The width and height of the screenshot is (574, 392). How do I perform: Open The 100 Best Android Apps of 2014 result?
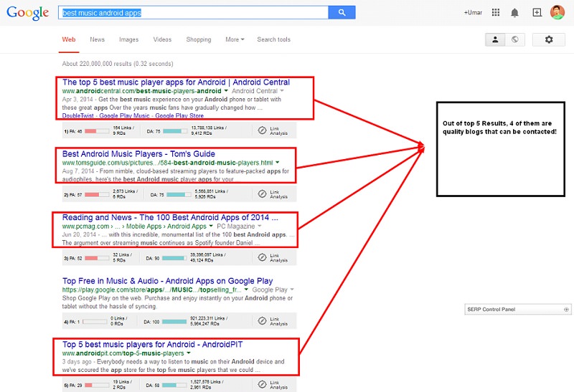coord(170,218)
